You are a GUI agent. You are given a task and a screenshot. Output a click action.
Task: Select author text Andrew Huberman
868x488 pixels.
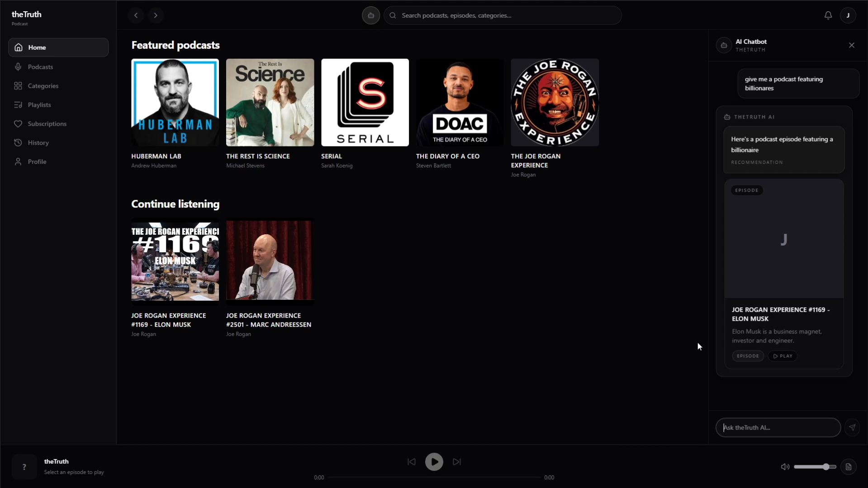tap(154, 166)
